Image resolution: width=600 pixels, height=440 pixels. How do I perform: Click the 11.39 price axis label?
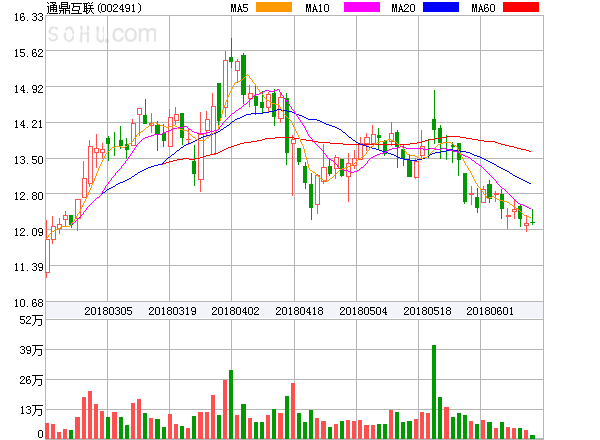pyautogui.click(x=29, y=267)
